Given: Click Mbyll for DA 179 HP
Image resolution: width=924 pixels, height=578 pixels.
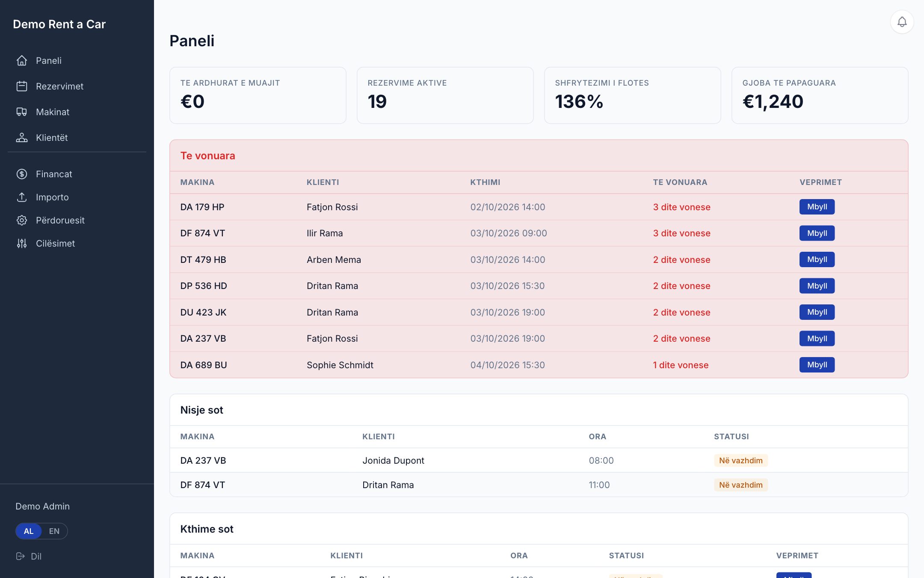Looking at the screenshot, I should pos(817,207).
